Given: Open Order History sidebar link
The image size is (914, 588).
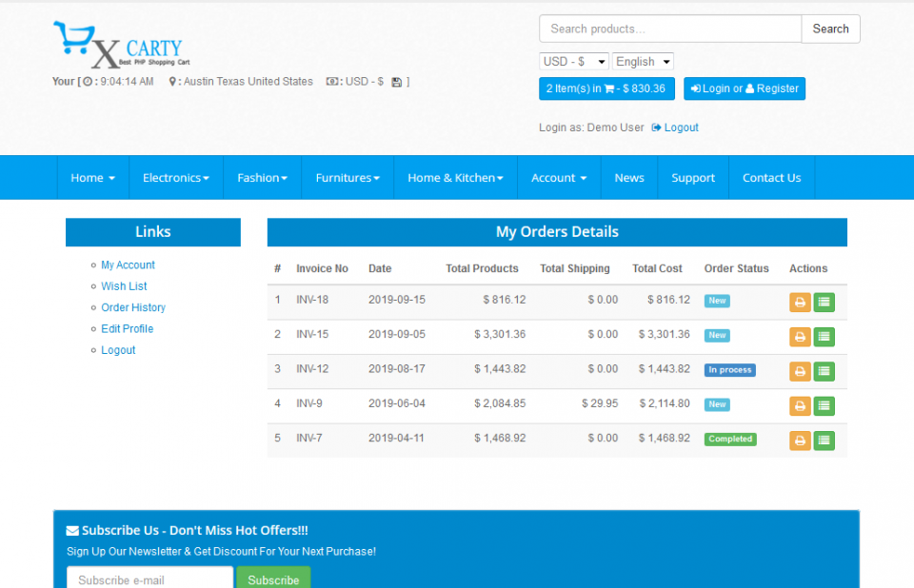Looking at the screenshot, I should click(133, 307).
